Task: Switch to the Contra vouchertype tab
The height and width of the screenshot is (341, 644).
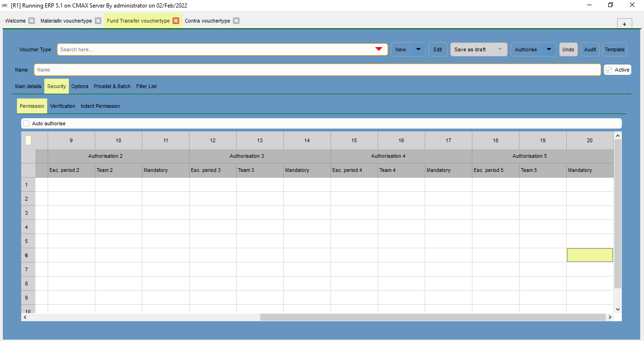Action: (207, 21)
